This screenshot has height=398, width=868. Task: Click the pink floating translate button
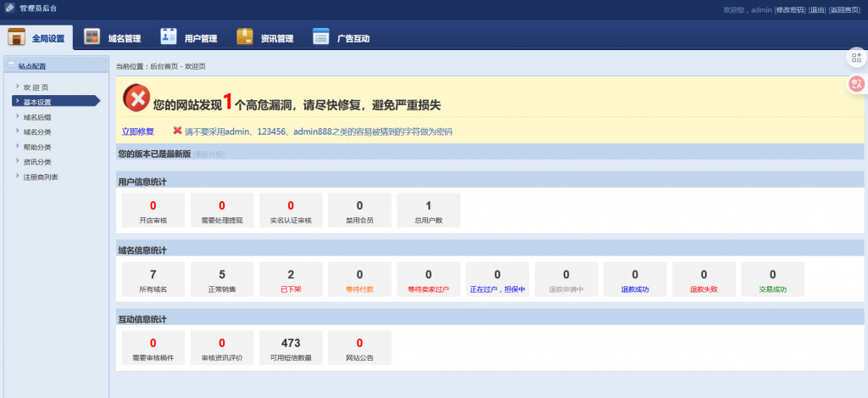click(x=857, y=84)
